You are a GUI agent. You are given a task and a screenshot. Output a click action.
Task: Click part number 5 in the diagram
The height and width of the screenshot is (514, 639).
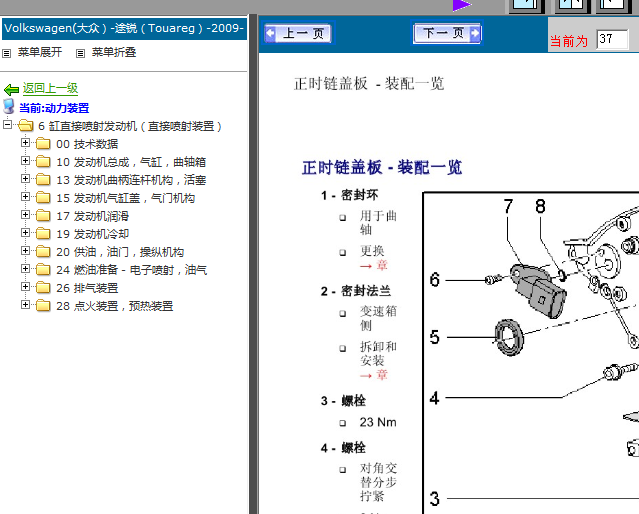[435, 338]
